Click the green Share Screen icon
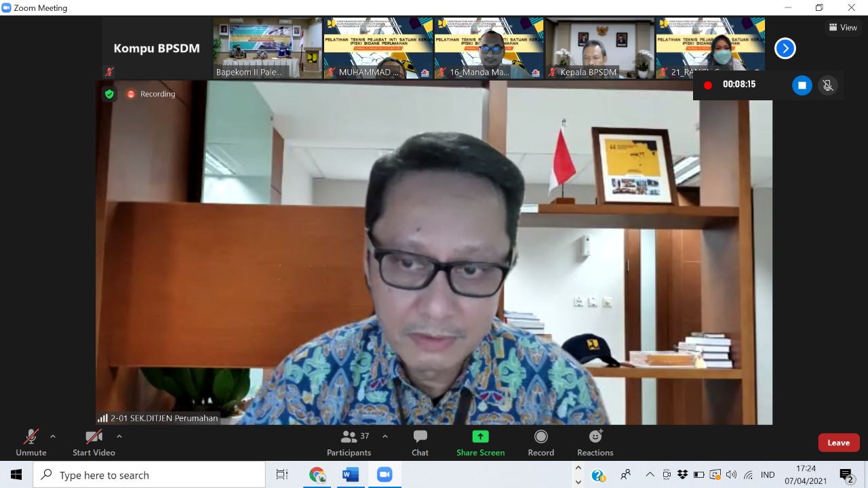 pos(480,436)
